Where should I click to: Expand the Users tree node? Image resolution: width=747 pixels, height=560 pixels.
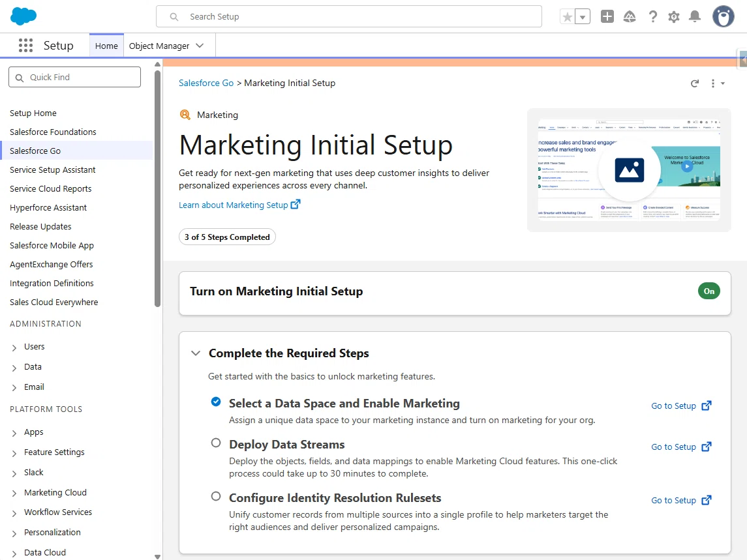click(x=14, y=347)
